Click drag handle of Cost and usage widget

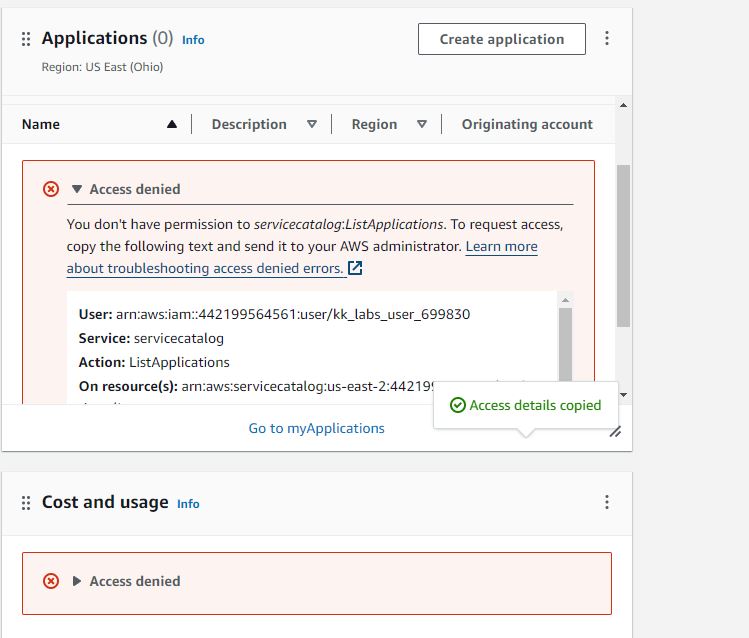[26, 503]
